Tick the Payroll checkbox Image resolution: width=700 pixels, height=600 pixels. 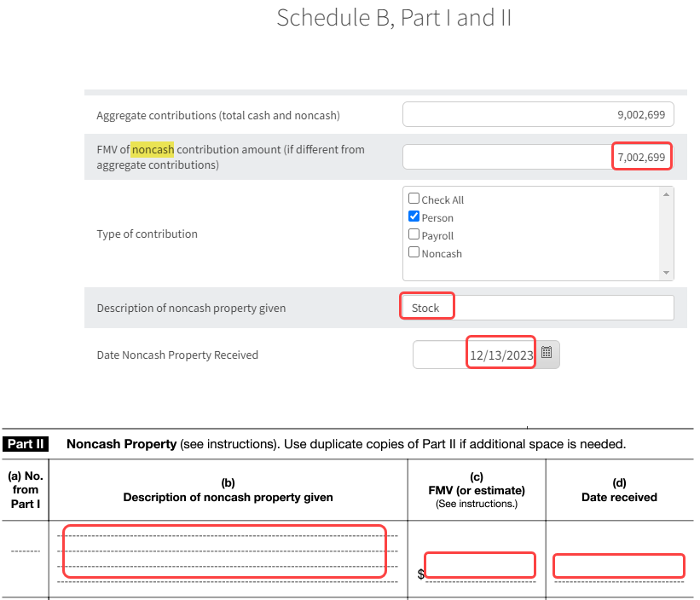[x=414, y=235]
